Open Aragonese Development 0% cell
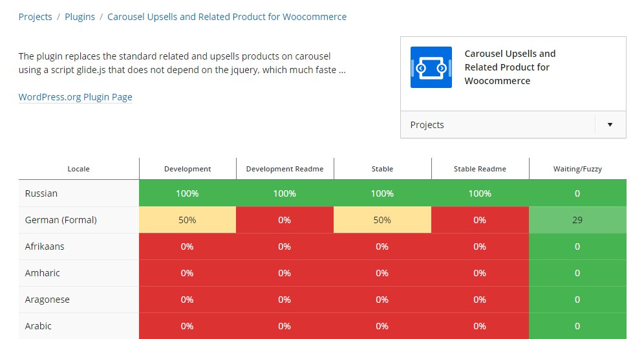This screenshot has height=339, width=644. pos(188,300)
